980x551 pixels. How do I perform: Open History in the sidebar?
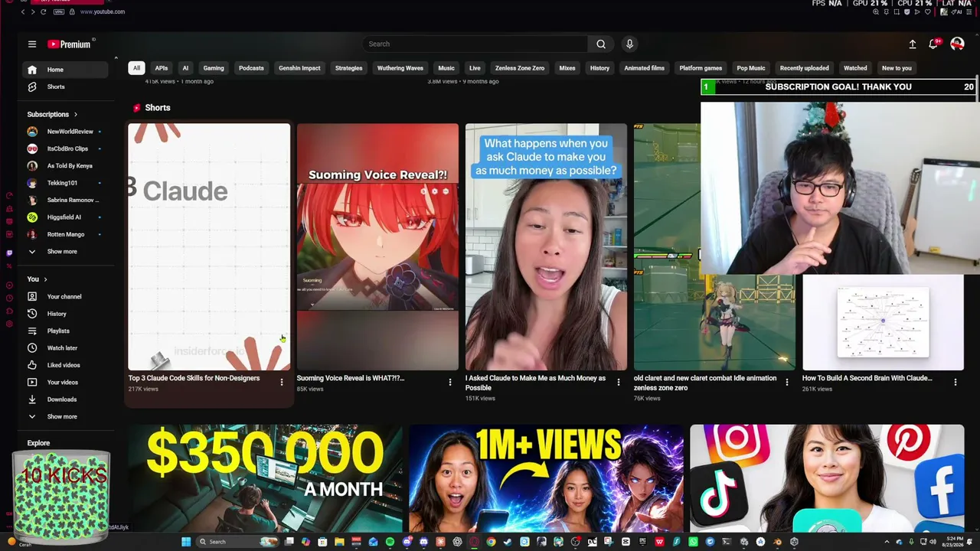(65, 314)
